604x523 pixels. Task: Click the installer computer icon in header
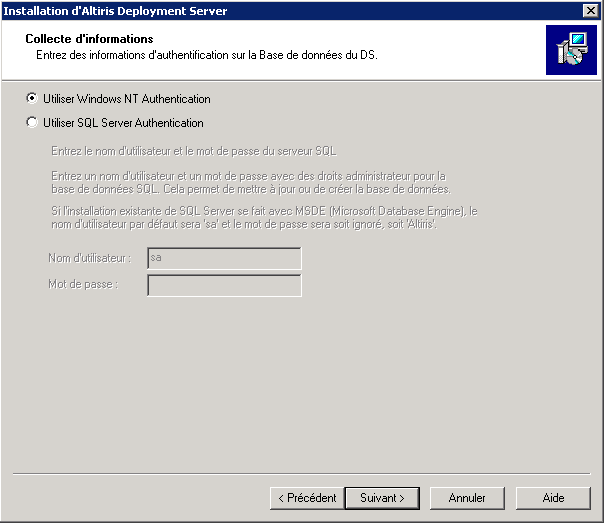[571, 51]
